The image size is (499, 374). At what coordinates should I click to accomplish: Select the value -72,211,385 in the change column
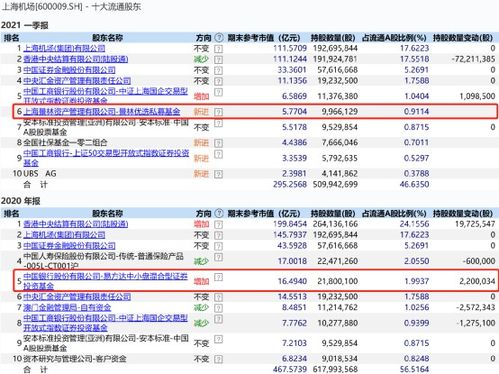(474, 59)
